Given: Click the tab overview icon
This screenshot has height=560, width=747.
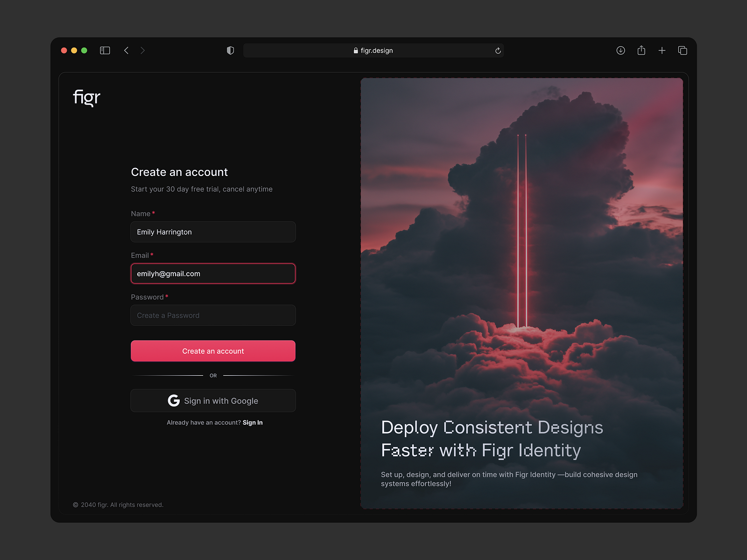Looking at the screenshot, I should [x=682, y=50].
